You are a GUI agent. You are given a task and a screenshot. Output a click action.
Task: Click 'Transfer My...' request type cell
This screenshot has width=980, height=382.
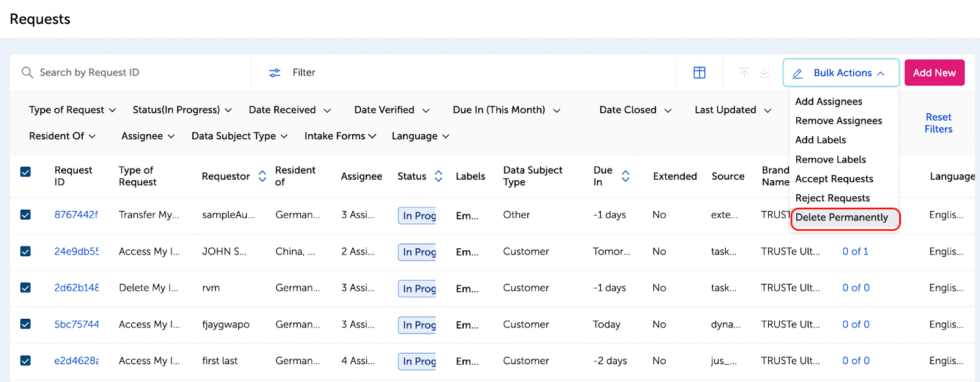tap(149, 215)
